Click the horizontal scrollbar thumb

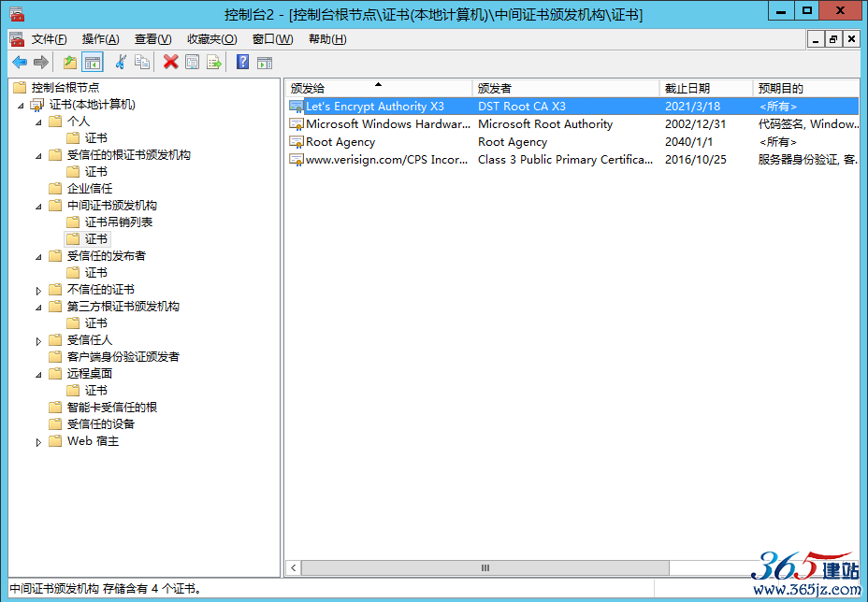[485, 567]
